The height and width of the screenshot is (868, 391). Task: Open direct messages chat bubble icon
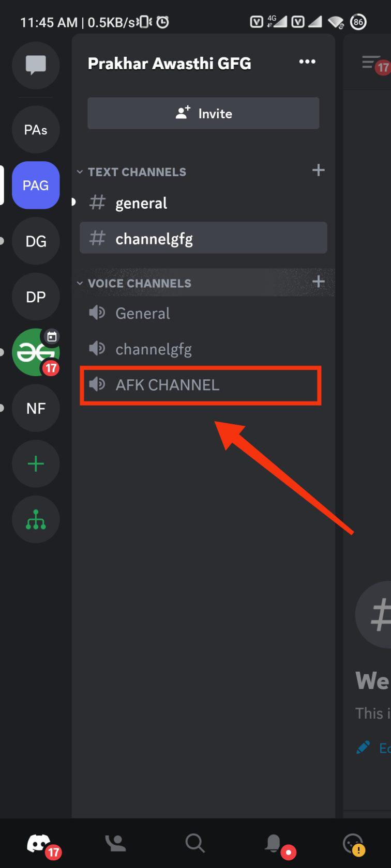(36, 66)
